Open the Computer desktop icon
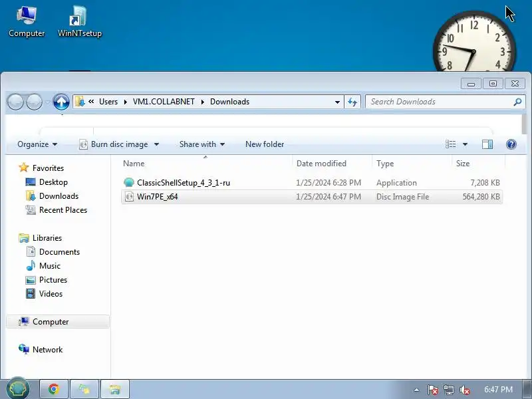The height and width of the screenshot is (399, 532). click(x=27, y=21)
